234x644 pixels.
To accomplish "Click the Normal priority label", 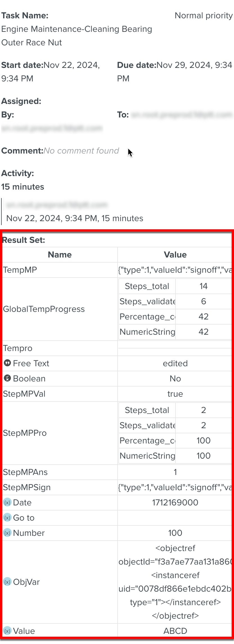I will (203, 15).
